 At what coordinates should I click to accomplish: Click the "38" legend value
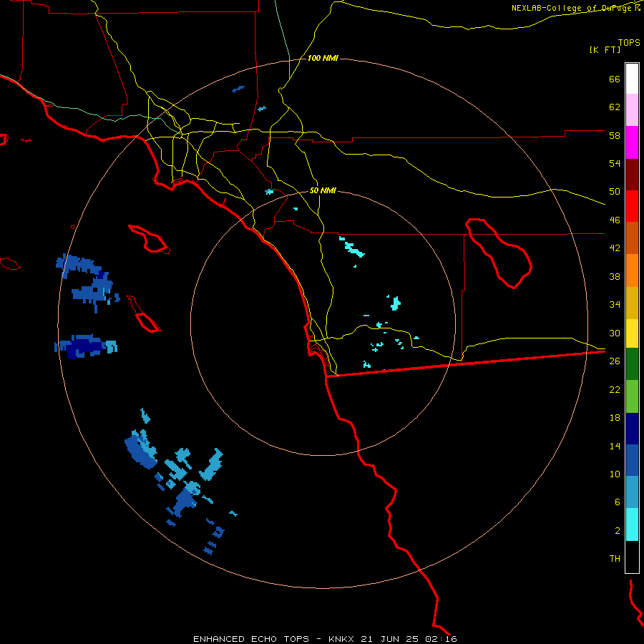(615, 276)
